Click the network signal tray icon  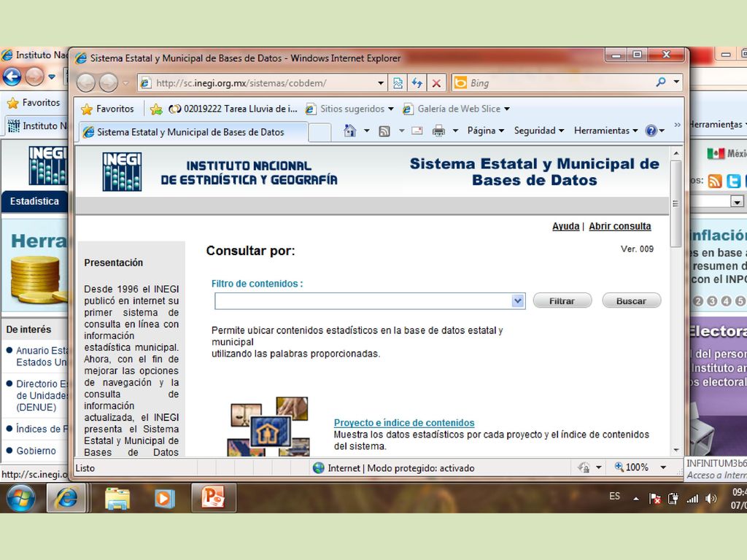click(x=692, y=499)
